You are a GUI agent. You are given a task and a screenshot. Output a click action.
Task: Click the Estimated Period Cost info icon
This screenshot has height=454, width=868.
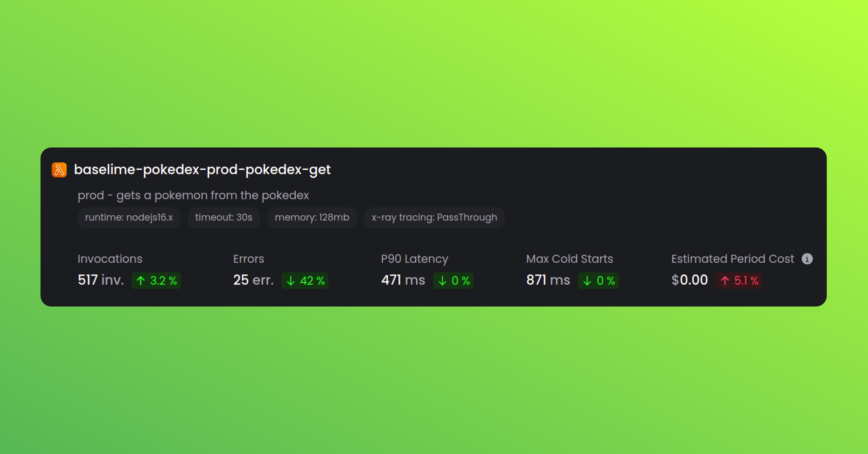pos(807,259)
